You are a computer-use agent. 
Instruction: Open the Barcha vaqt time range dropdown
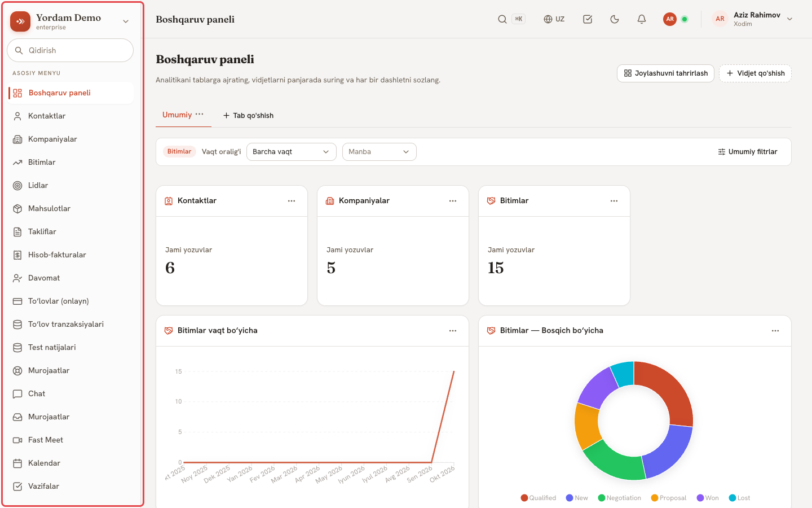pyautogui.click(x=291, y=152)
